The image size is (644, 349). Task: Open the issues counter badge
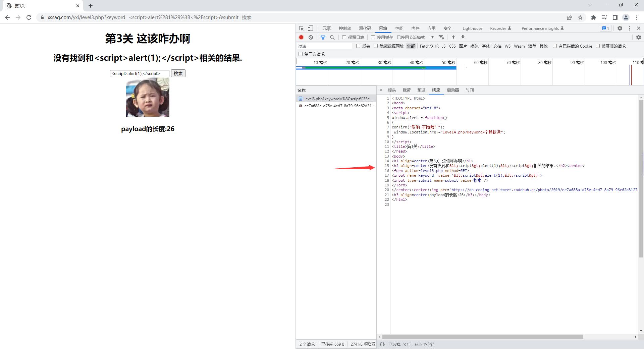(606, 28)
